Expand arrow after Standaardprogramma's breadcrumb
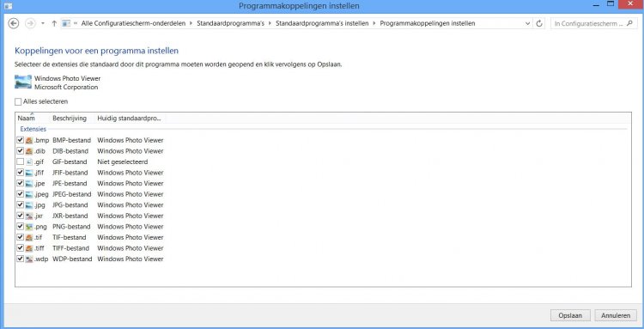The height and width of the screenshot is (329, 644). (x=270, y=23)
